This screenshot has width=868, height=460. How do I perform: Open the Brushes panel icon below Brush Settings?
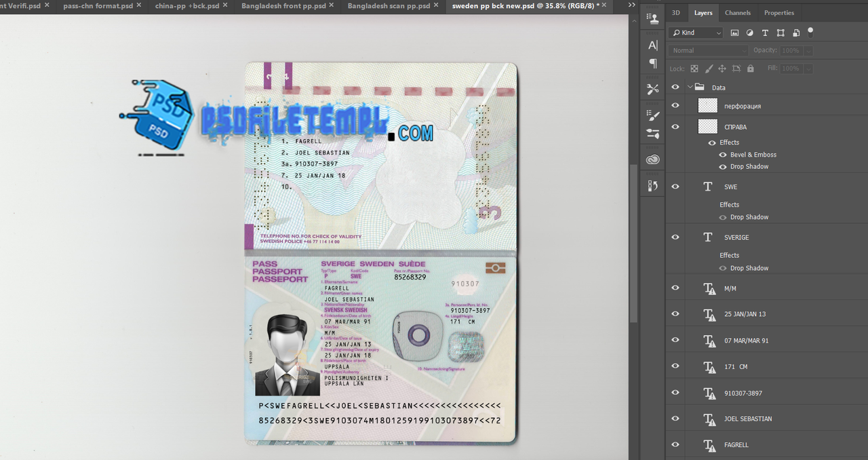(653, 134)
